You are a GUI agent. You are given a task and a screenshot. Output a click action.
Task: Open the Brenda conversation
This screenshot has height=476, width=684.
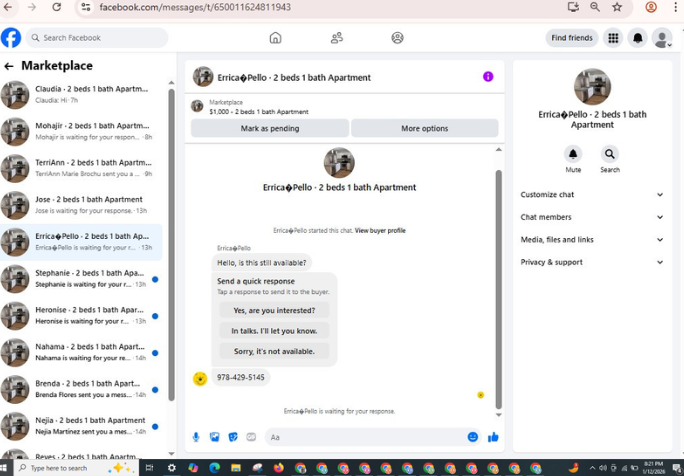81,390
